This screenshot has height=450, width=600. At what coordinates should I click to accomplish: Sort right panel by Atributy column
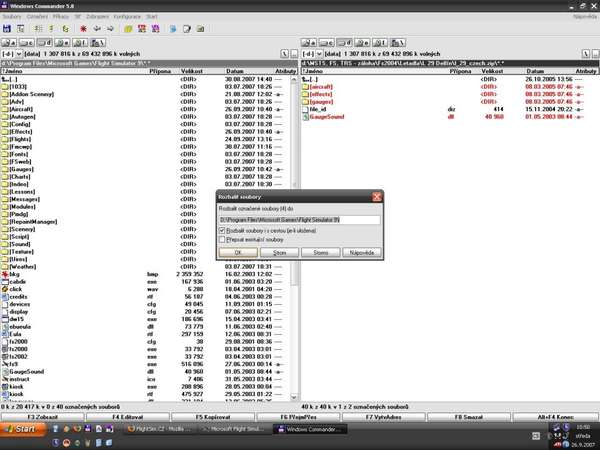click(586, 71)
